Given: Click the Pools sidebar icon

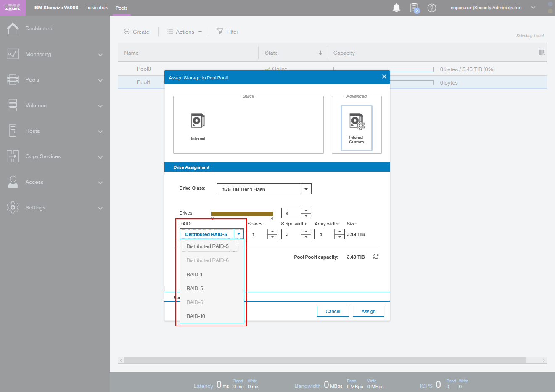Looking at the screenshot, I should [13, 80].
